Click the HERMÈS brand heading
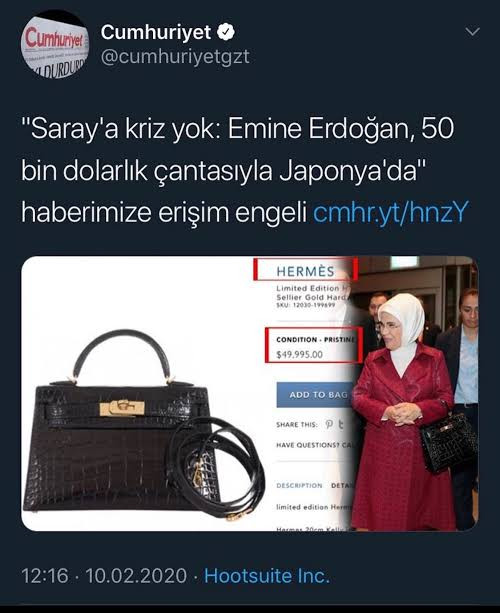This screenshot has width=500, height=613. [305, 271]
